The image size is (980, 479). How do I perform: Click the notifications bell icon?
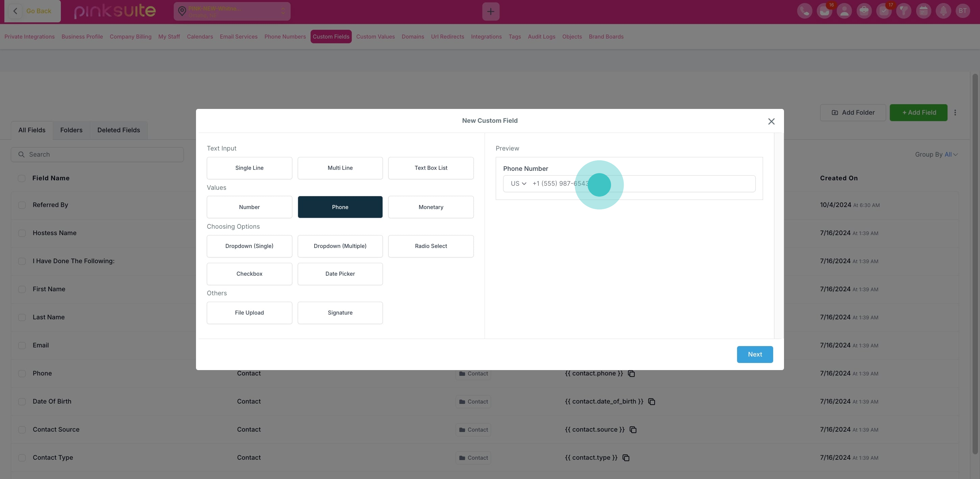943,11
